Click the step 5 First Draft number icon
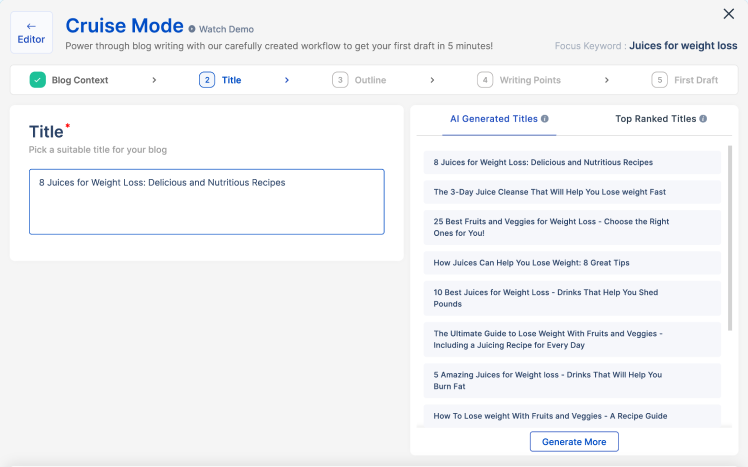 coord(659,80)
